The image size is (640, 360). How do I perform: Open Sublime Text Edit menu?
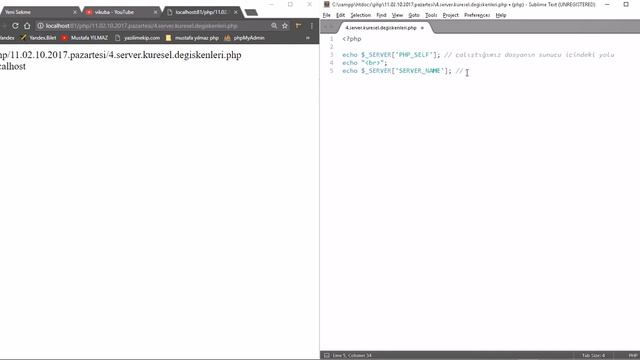point(340,15)
